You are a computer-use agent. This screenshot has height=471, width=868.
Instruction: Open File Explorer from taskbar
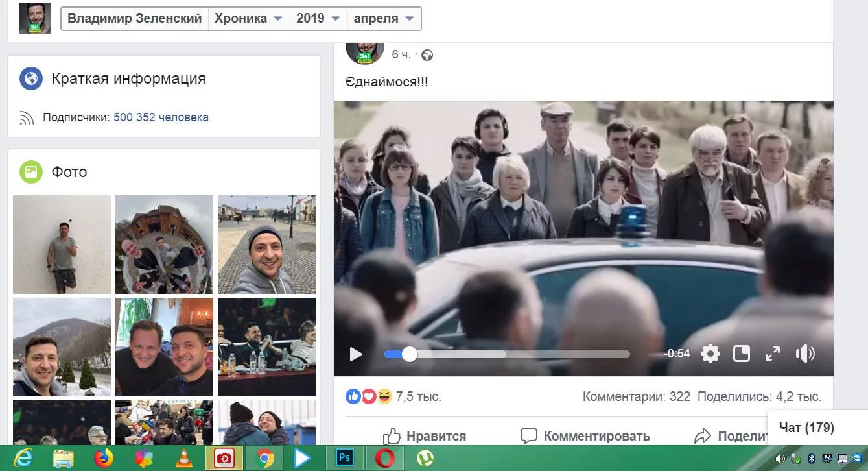point(64,459)
